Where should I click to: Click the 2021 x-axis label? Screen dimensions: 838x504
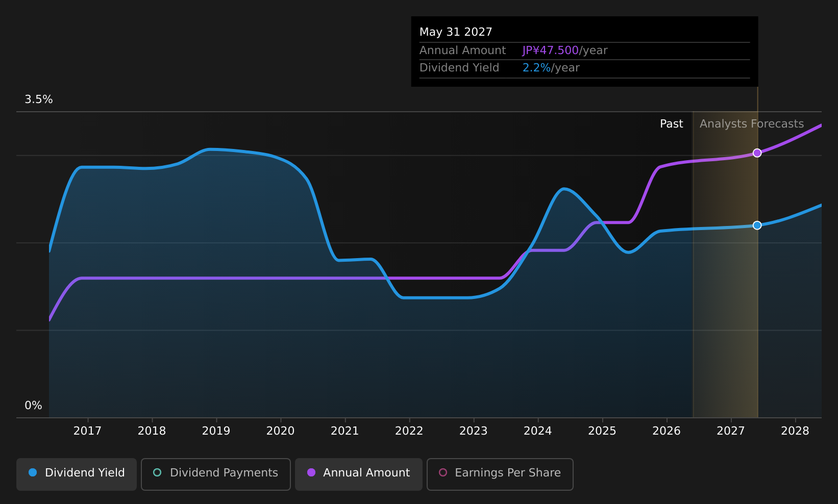point(344,431)
